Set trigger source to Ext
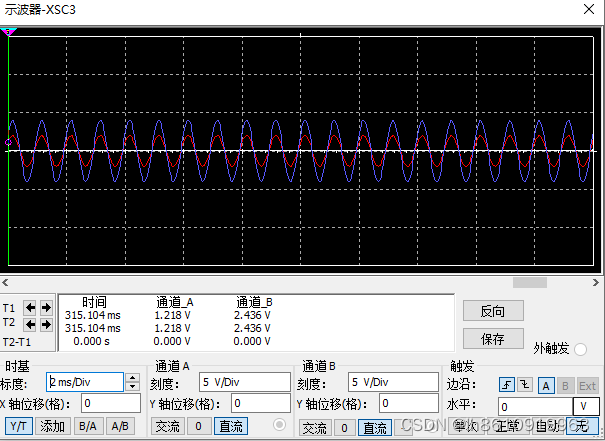 tap(587, 386)
